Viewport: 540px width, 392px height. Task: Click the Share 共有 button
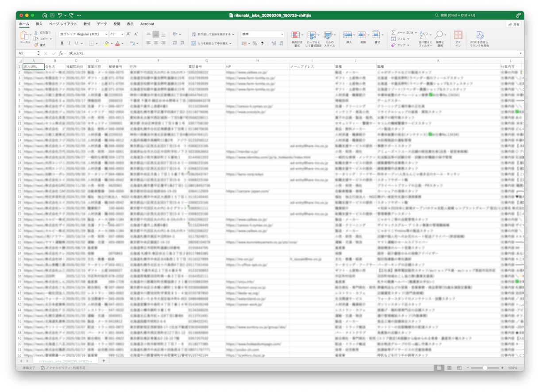514,24
